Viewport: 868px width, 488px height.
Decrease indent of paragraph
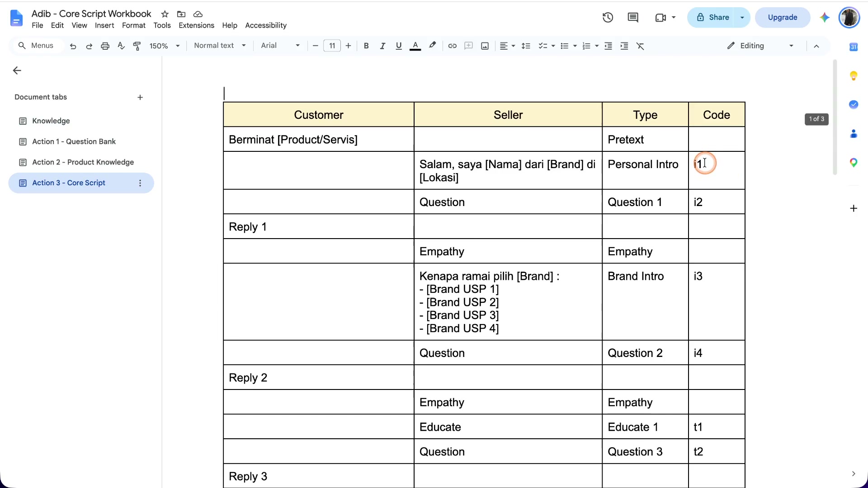pos(608,46)
